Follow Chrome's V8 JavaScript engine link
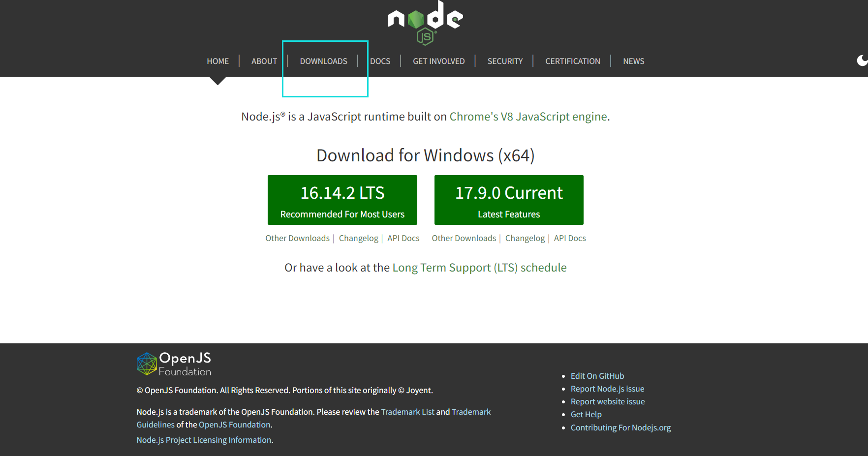 pos(528,117)
